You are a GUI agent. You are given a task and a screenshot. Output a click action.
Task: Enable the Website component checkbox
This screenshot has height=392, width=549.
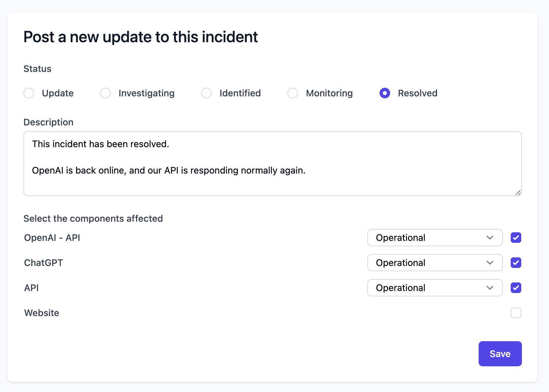(x=516, y=313)
